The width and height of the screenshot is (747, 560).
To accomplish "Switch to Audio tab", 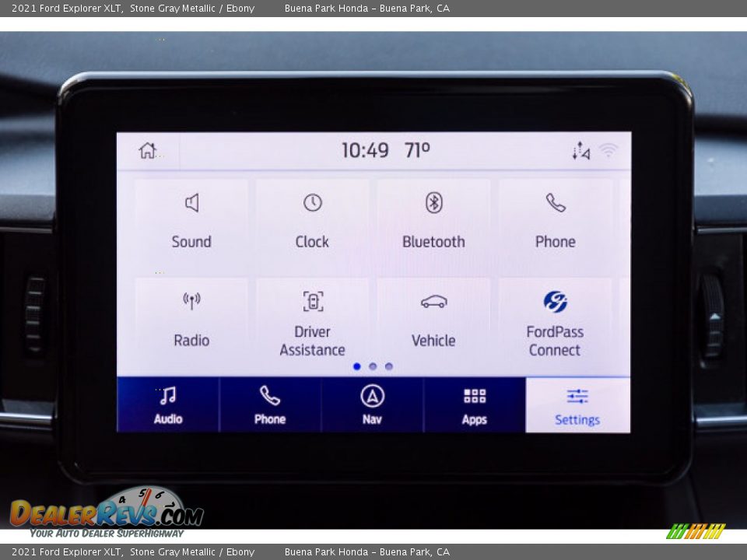I will tap(168, 404).
